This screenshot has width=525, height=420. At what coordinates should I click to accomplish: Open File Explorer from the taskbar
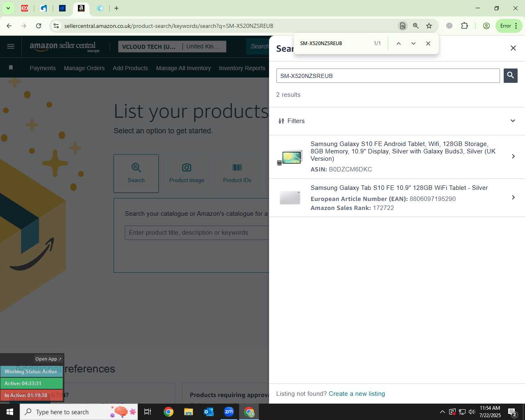click(188, 412)
